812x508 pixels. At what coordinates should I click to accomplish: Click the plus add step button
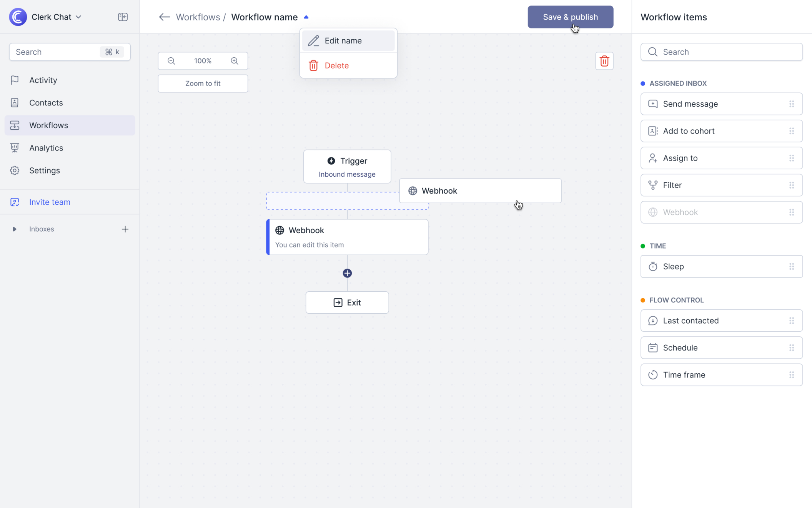click(x=347, y=273)
